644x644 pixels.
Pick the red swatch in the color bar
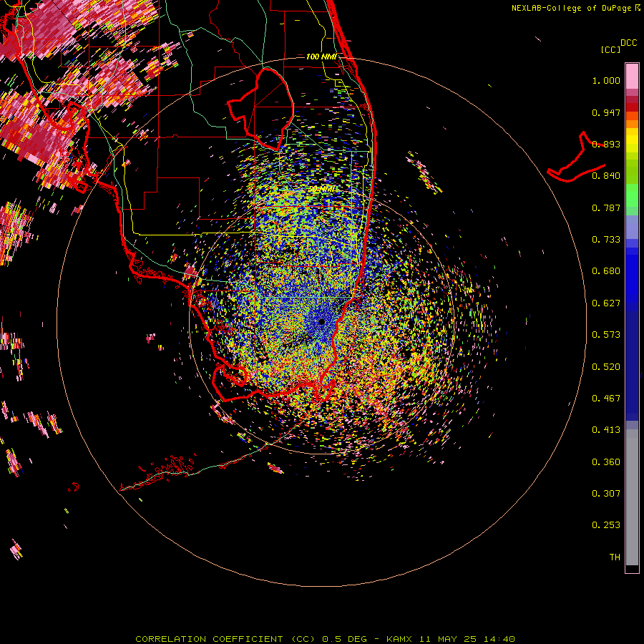632,107
